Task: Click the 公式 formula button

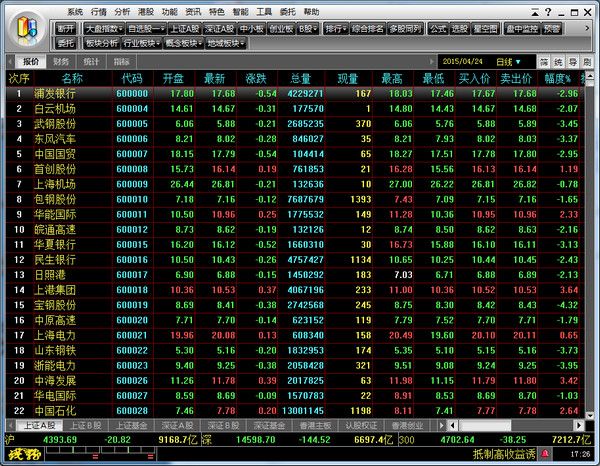Action: point(438,29)
